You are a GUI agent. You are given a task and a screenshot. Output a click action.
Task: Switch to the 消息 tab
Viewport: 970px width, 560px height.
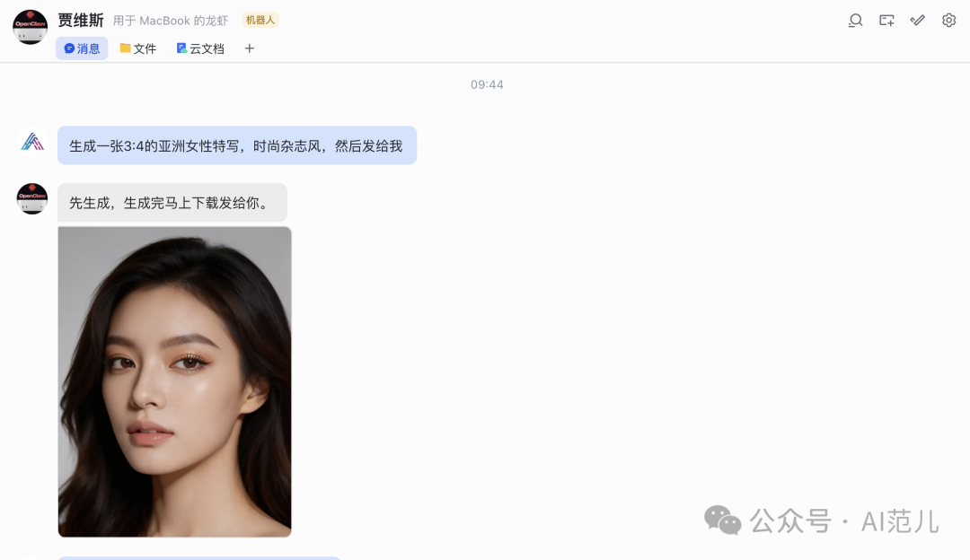[x=82, y=48]
